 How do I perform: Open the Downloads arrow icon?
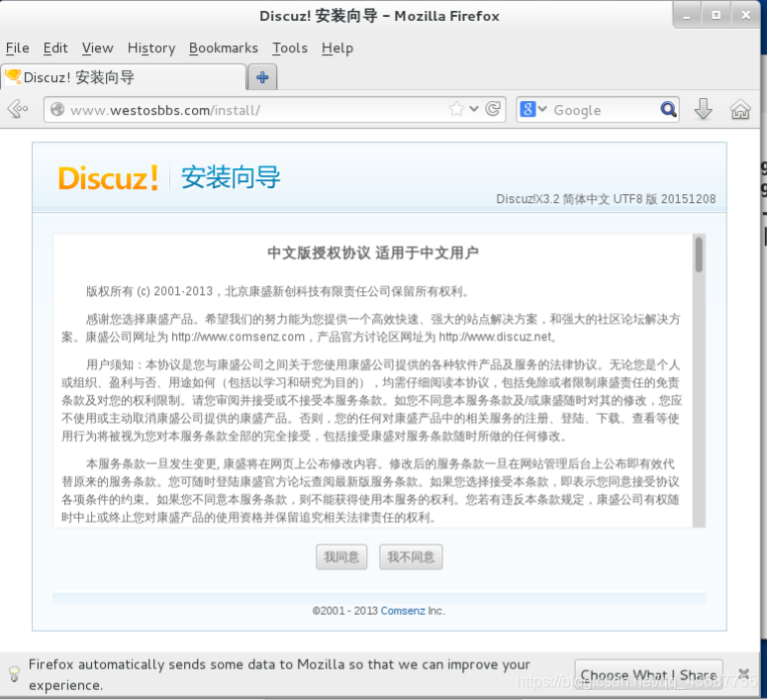(x=703, y=109)
